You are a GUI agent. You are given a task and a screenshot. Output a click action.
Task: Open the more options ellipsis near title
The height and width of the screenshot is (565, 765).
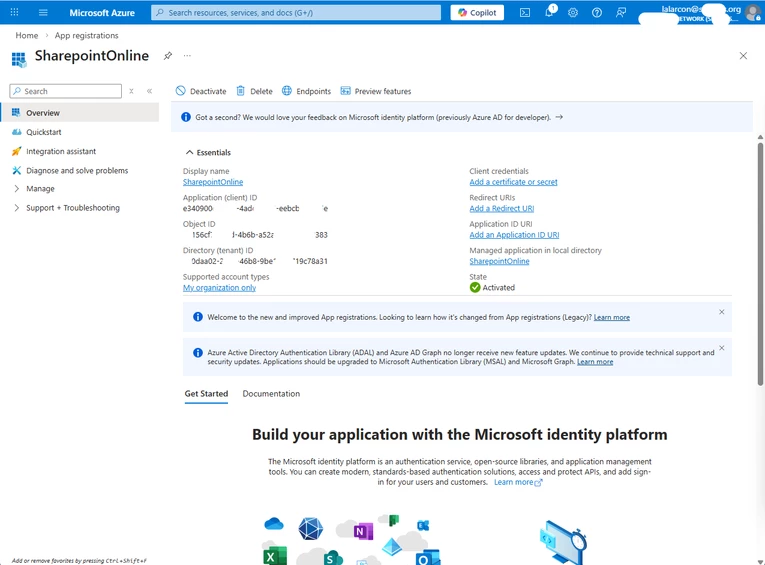(187, 56)
